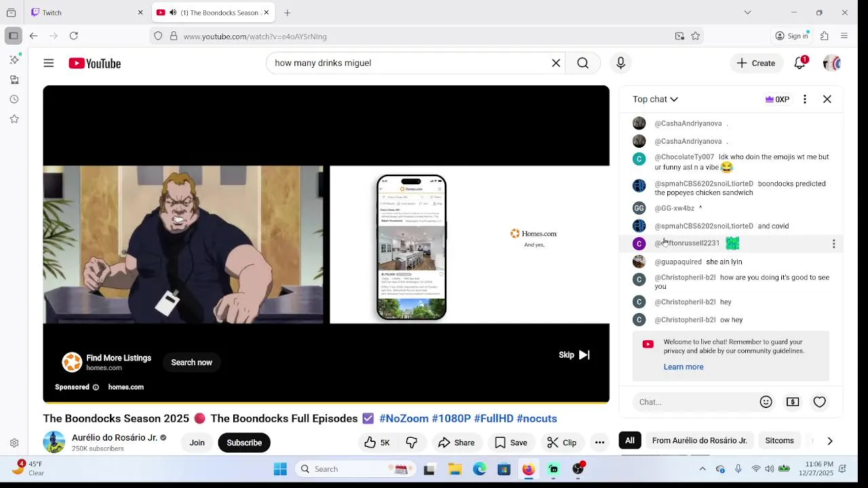List all tabs with the chevron
This screenshot has height=488, width=868.
tap(747, 12)
